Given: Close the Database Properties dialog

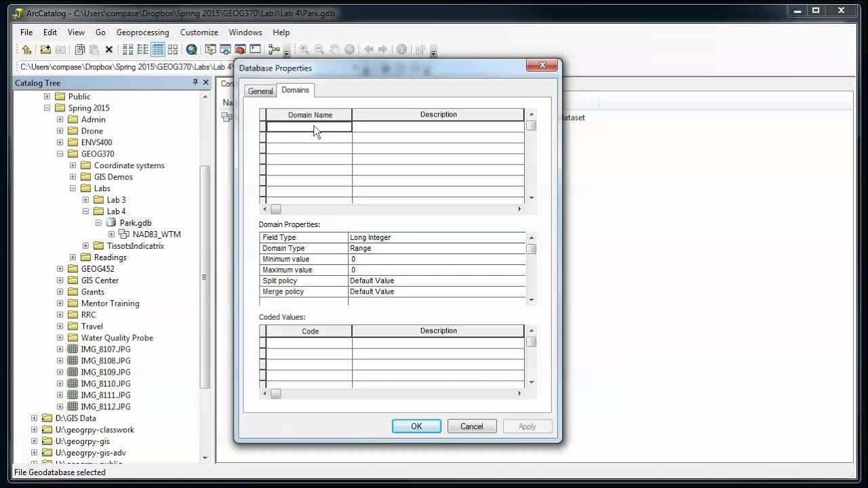Looking at the screenshot, I should coord(543,65).
